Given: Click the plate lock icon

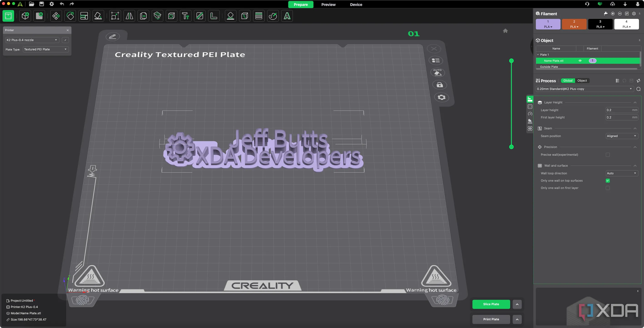Looking at the screenshot, I should pyautogui.click(x=440, y=85).
